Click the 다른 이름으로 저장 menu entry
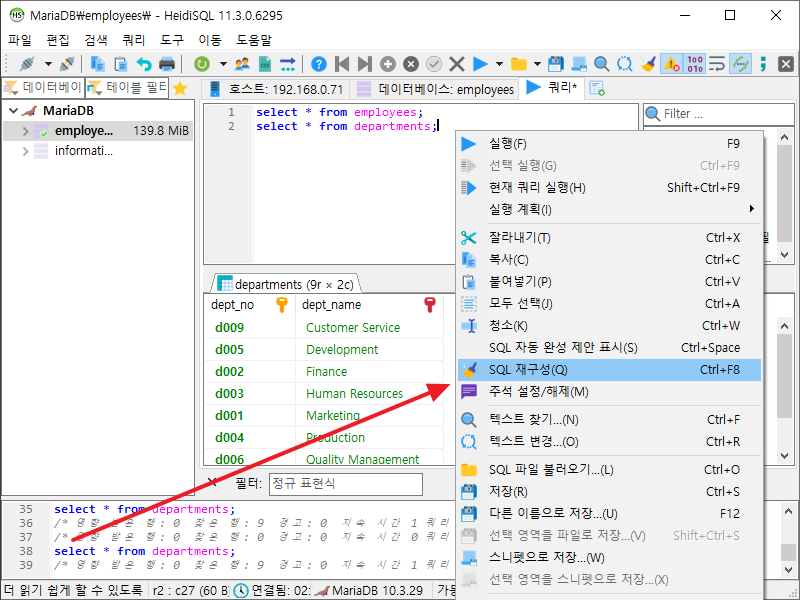This screenshot has height=600, width=800. 609,514
